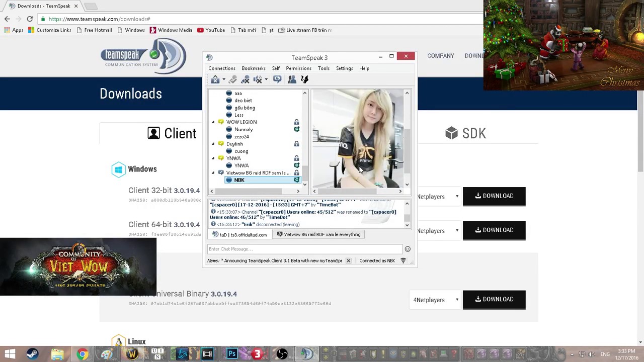This screenshot has width=644, height=362.
Task: Open the Bookmarks menu
Action: [254, 68]
